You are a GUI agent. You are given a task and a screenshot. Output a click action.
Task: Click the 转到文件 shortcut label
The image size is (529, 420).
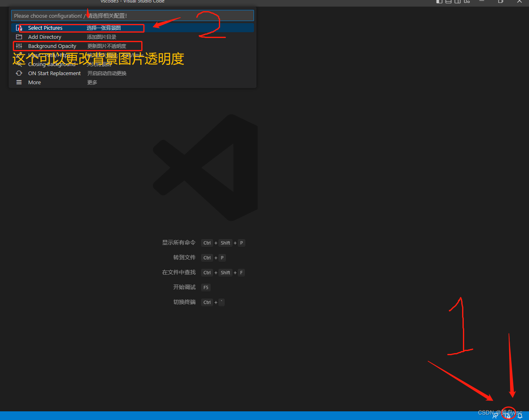tap(184, 257)
